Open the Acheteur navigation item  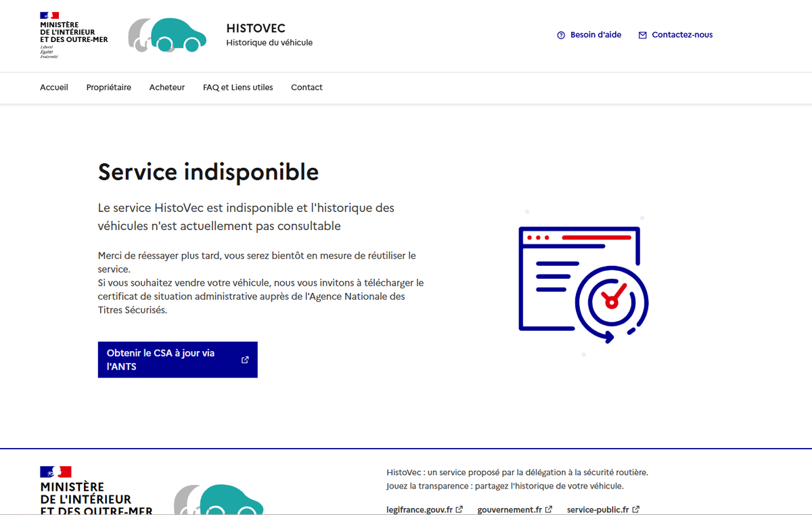point(167,87)
